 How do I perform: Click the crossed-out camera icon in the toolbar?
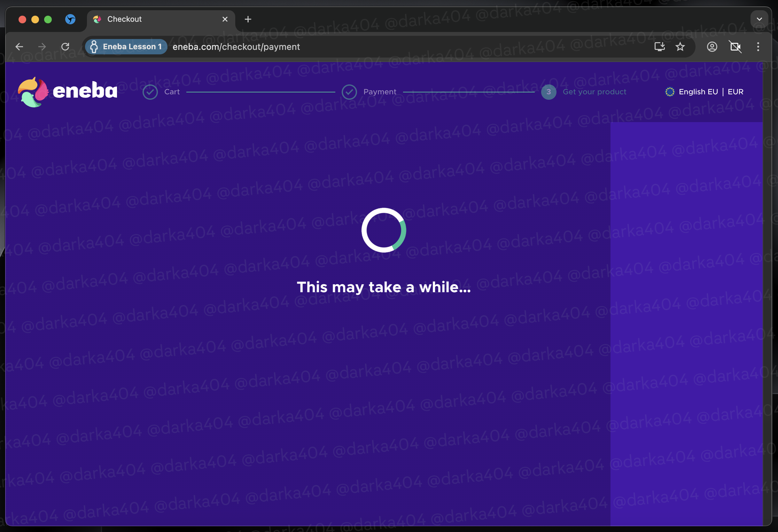pos(735,47)
